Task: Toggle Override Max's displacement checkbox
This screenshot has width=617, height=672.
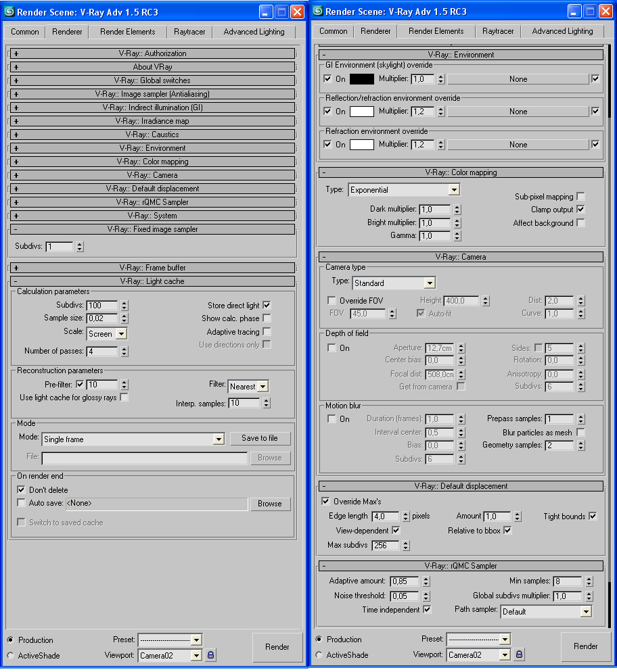Action: click(325, 501)
